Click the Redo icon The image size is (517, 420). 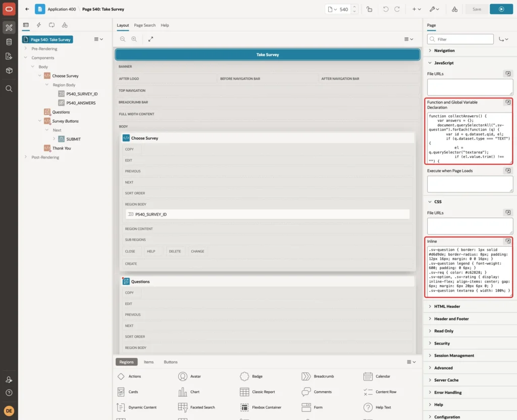397,9
